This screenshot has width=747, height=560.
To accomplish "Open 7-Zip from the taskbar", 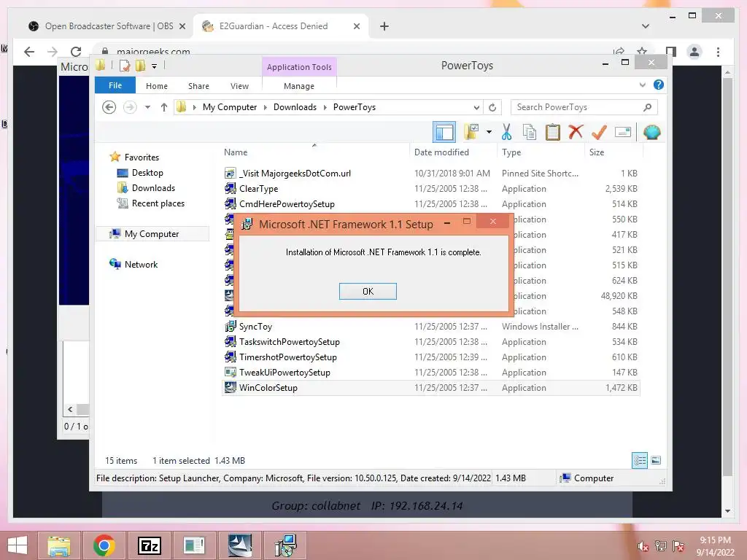I will 149,545.
